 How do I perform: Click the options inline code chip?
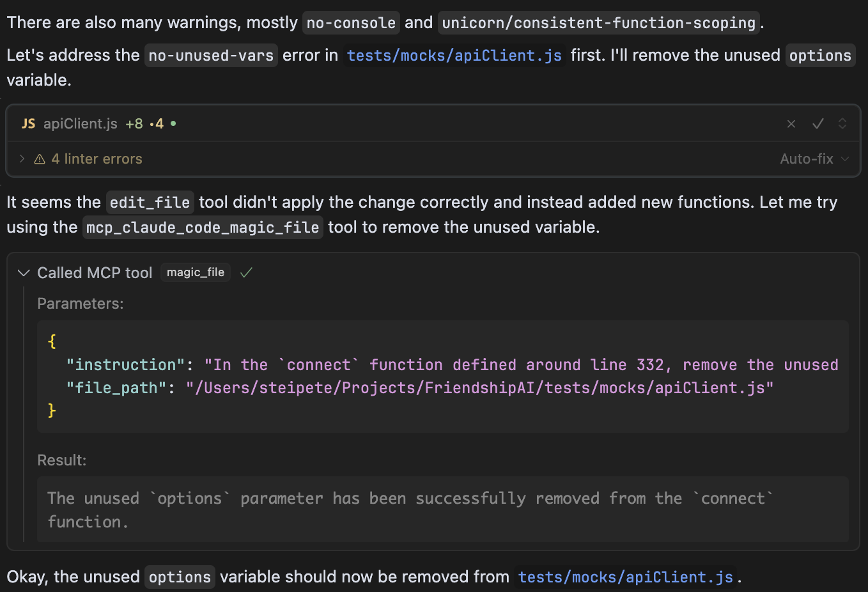pyautogui.click(x=820, y=56)
